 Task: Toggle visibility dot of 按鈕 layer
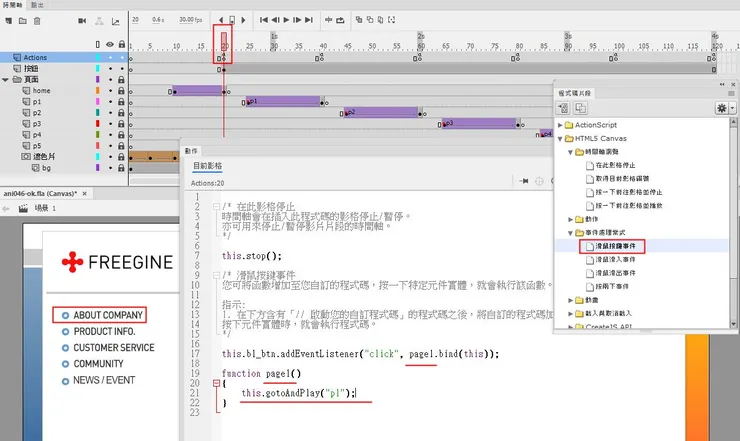(110, 68)
